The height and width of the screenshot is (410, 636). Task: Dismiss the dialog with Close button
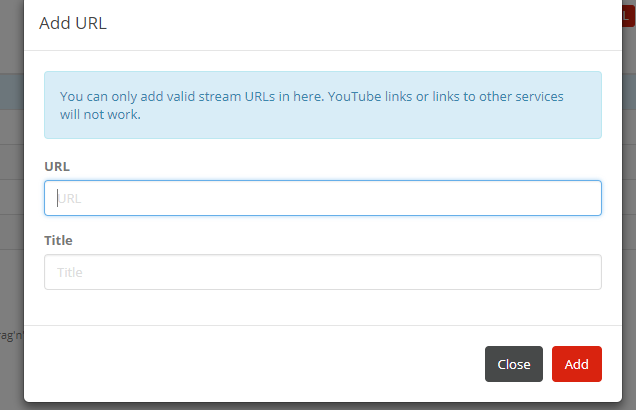[x=513, y=364]
